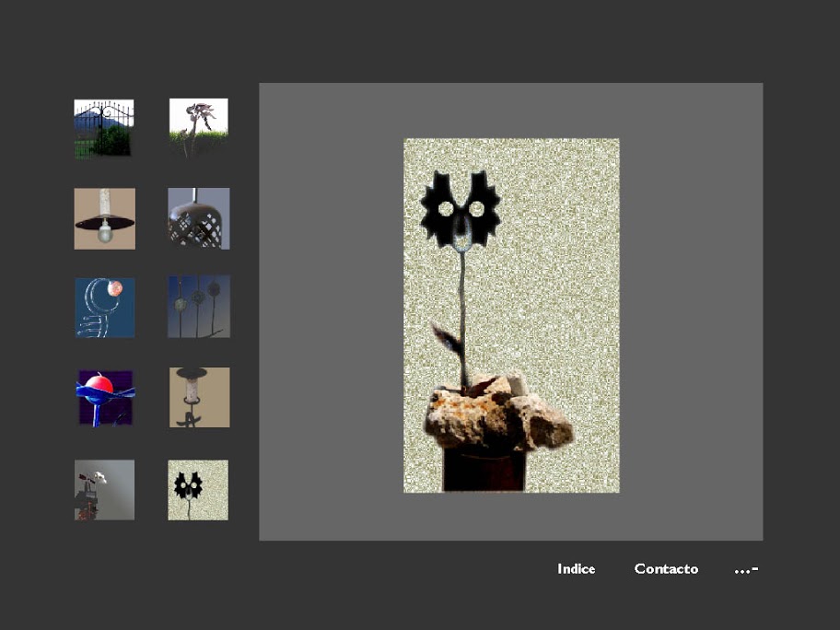Select the candle holder on beige thumbnail
This screenshot has height=630, width=840.
199,397
